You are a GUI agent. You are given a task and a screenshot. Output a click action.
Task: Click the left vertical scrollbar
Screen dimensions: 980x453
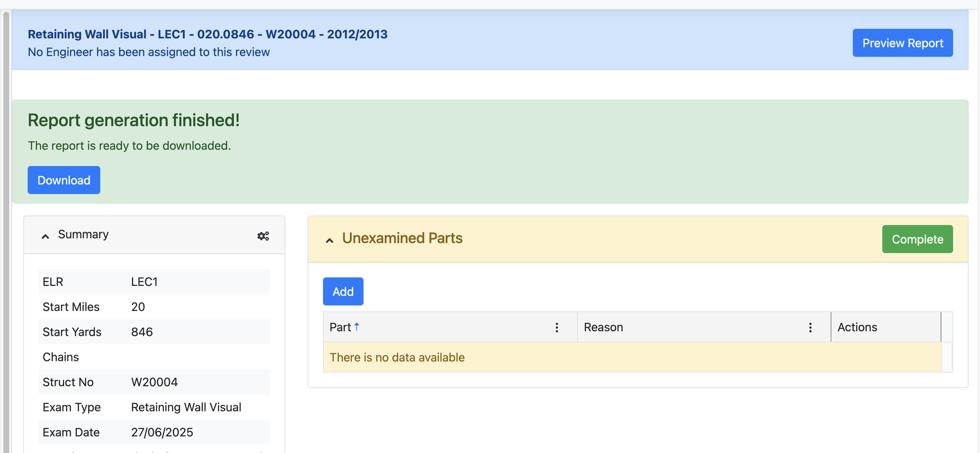click(6, 228)
